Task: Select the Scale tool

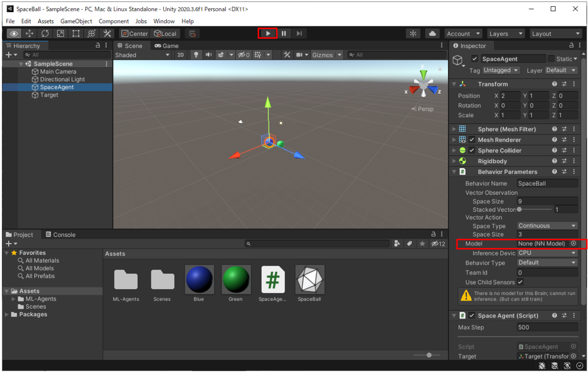Action: pos(60,34)
